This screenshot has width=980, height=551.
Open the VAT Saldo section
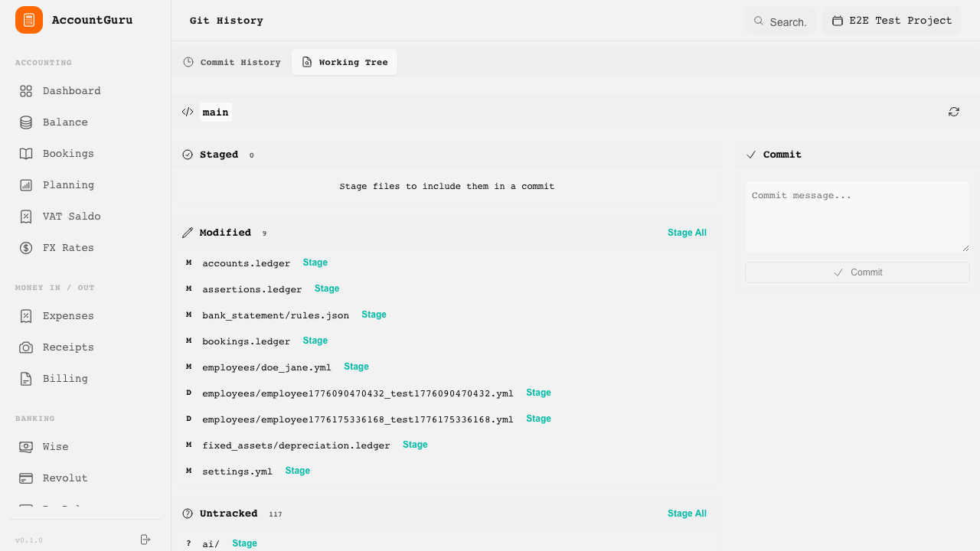tap(71, 217)
